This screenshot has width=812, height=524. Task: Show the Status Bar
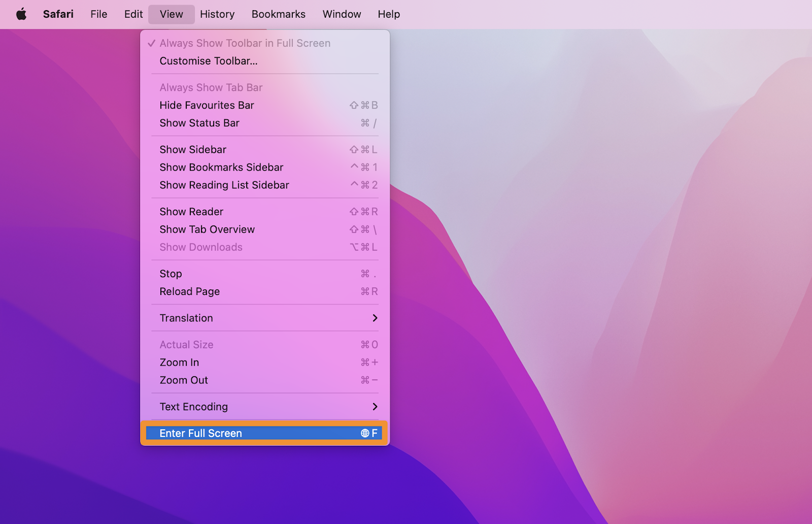pos(199,123)
